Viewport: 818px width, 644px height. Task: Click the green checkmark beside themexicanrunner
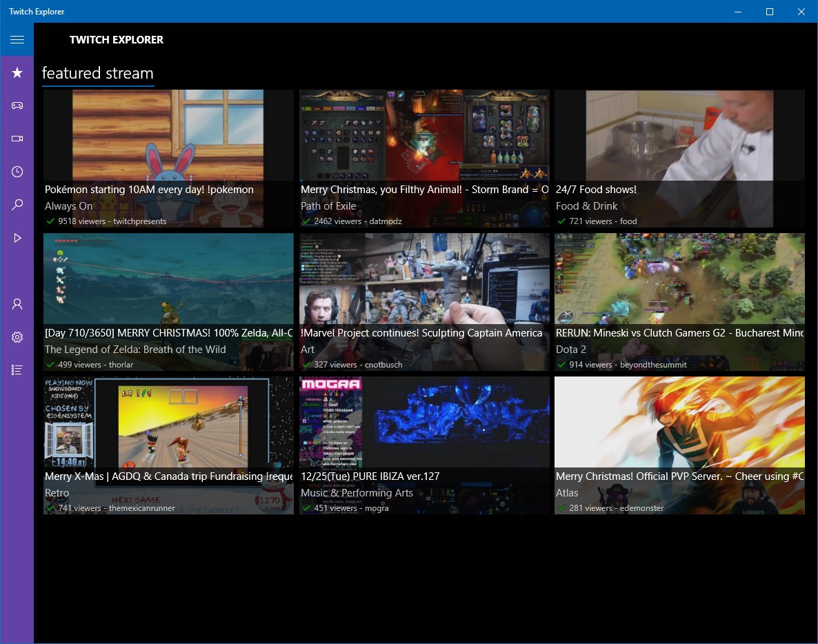pos(50,508)
